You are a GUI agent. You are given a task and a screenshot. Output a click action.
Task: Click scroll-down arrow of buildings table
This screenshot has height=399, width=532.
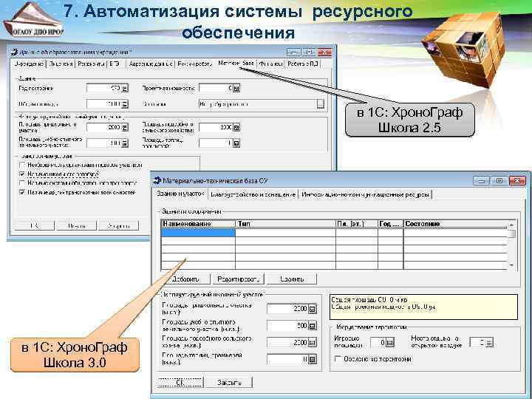pos(511,265)
